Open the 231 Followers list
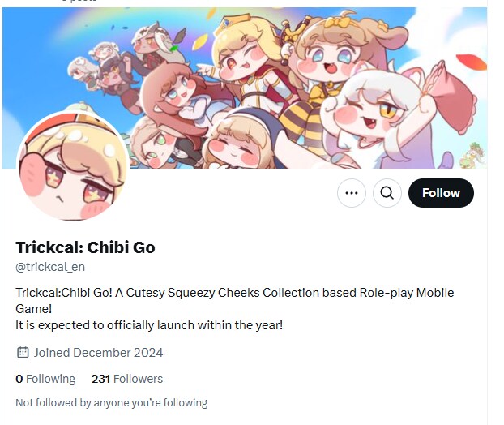 127,379
